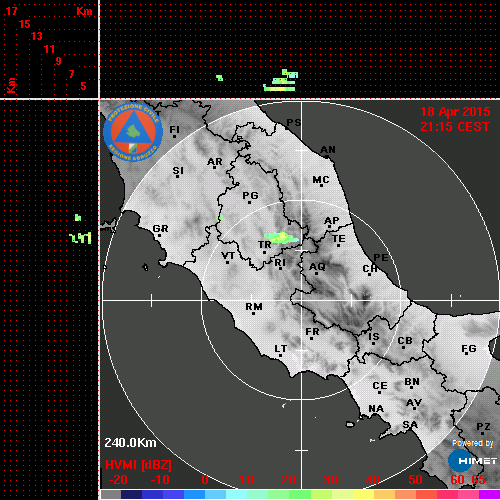
Task: Click the 18 Apr 2015 date text
Action: pyautogui.click(x=455, y=112)
